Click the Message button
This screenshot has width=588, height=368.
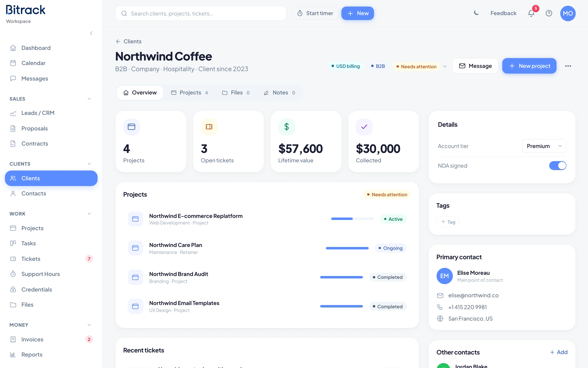pos(475,66)
